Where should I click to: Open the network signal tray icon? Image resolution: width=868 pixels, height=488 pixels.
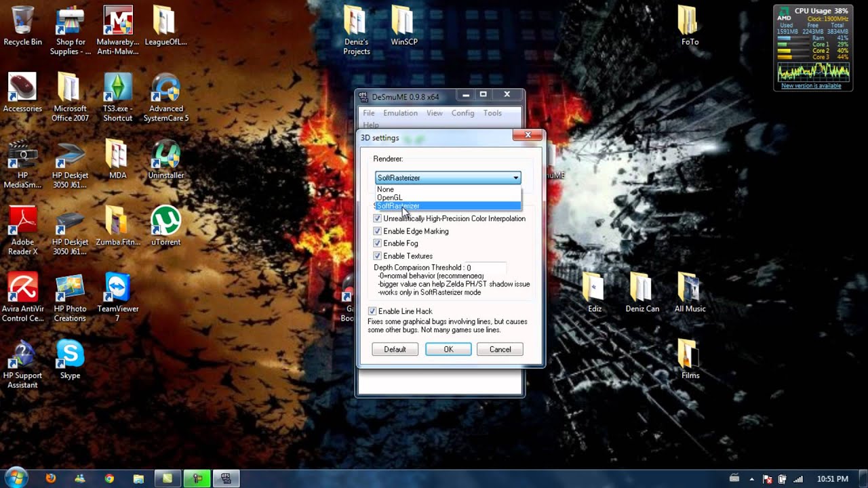[x=798, y=479]
